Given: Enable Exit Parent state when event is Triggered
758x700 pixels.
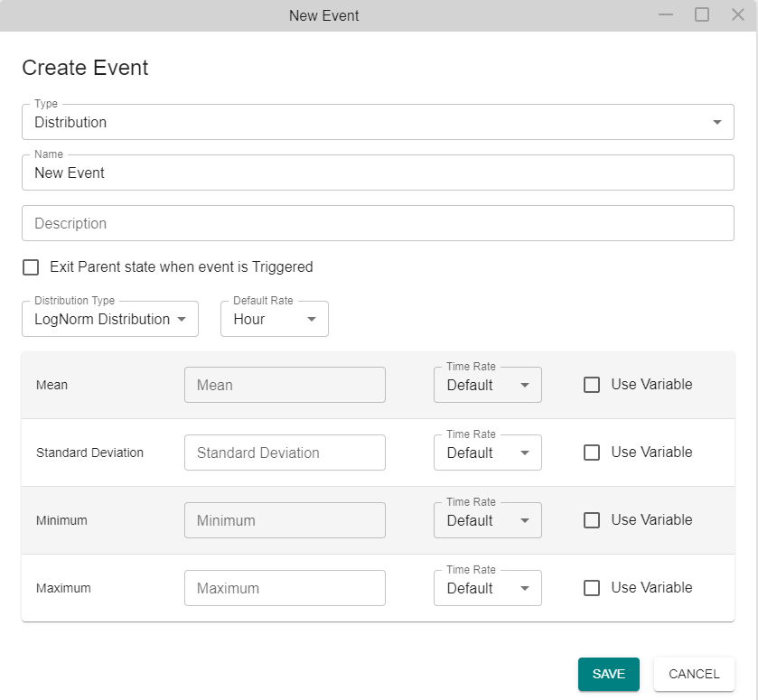Looking at the screenshot, I should 31,266.
